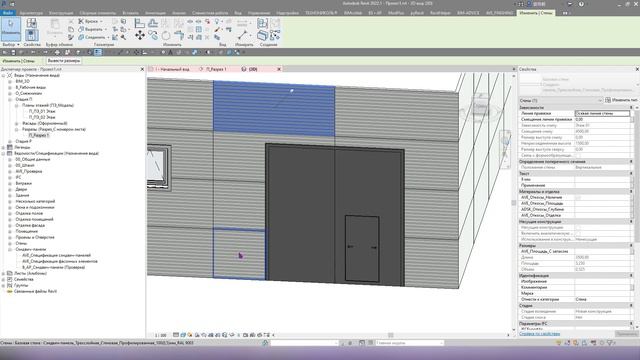Toggle the Связь с формообразующим checkbox

(x=578, y=156)
